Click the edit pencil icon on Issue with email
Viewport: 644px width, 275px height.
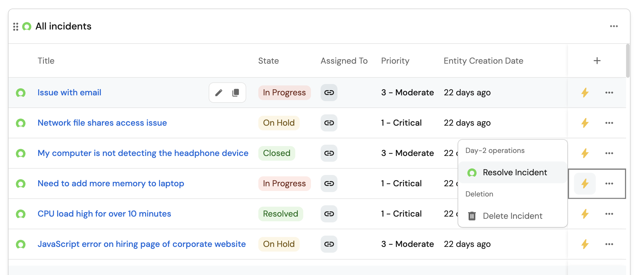click(x=219, y=93)
